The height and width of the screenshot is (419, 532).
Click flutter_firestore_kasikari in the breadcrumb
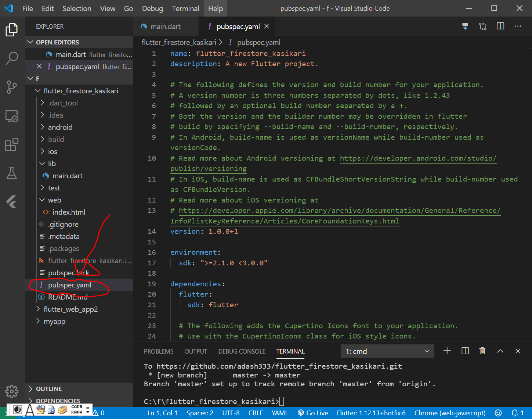(x=179, y=42)
